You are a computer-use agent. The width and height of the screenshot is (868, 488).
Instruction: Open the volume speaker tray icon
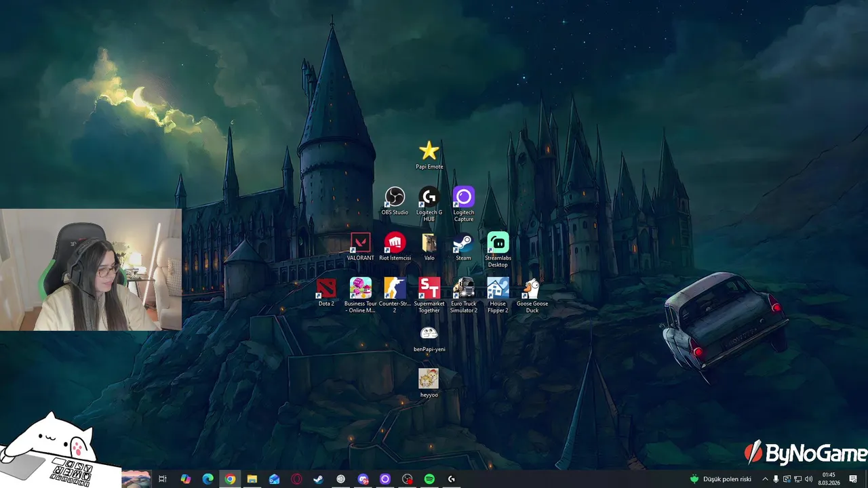coord(808,479)
